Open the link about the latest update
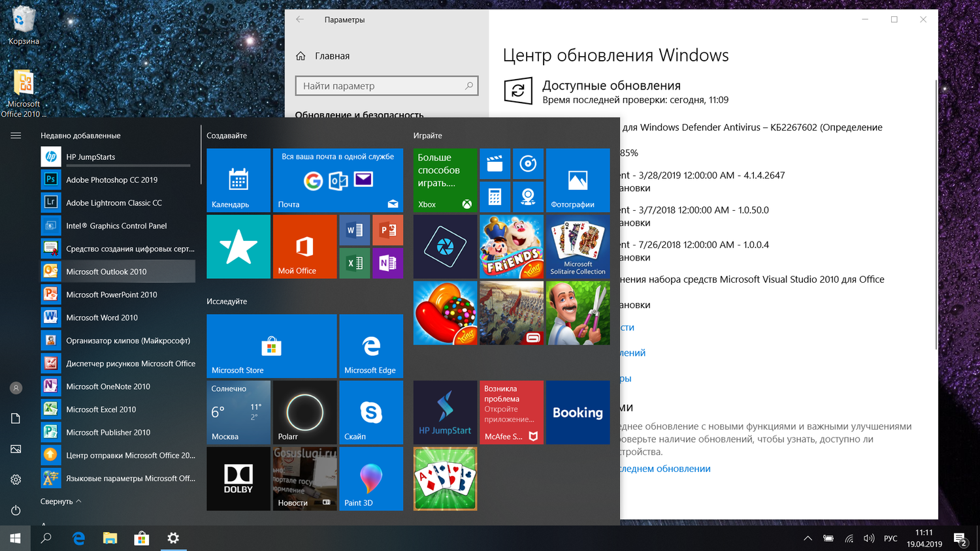 [665, 469]
